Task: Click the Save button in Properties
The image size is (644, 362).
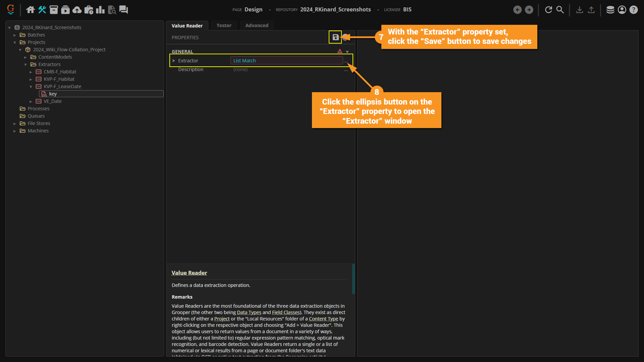Action: tap(335, 37)
